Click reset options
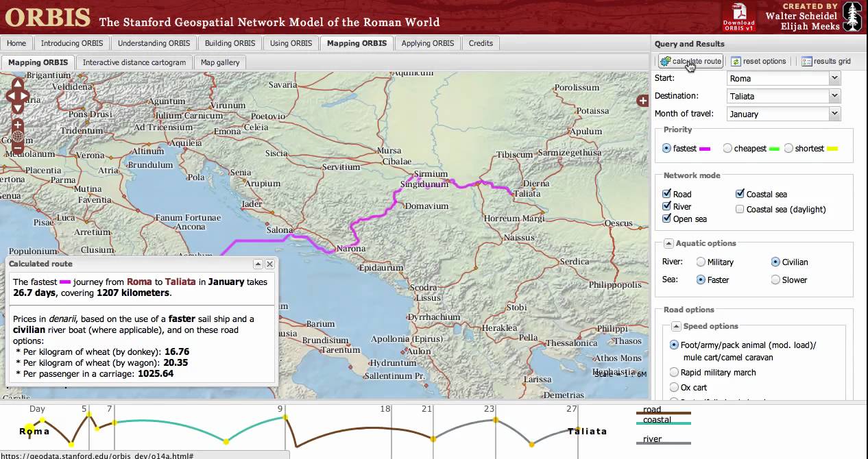Screen dimensions: 868x459 tap(758, 61)
